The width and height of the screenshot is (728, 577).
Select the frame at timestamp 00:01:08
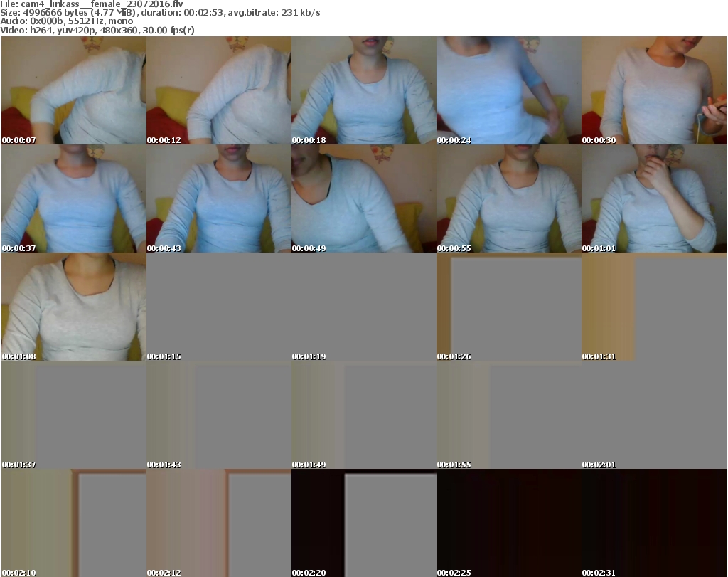click(74, 307)
